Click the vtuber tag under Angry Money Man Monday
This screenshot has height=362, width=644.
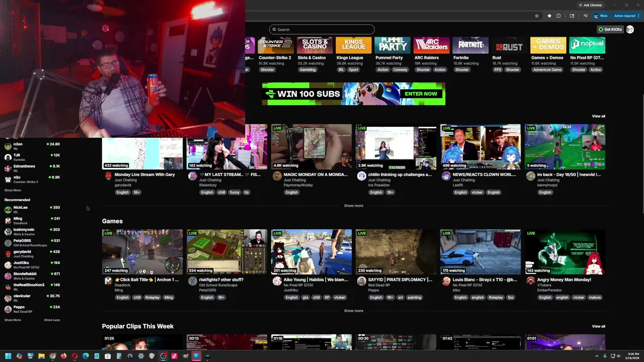[x=579, y=297]
